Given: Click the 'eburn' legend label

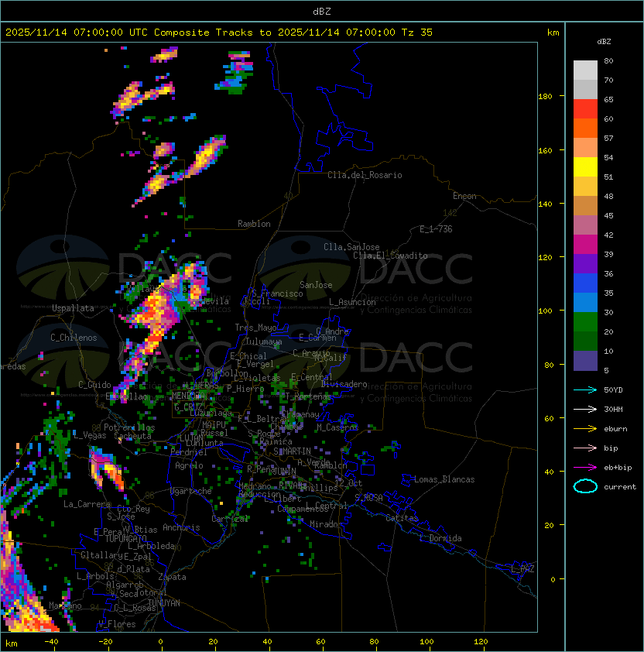Looking at the screenshot, I should tap(615, 429).
